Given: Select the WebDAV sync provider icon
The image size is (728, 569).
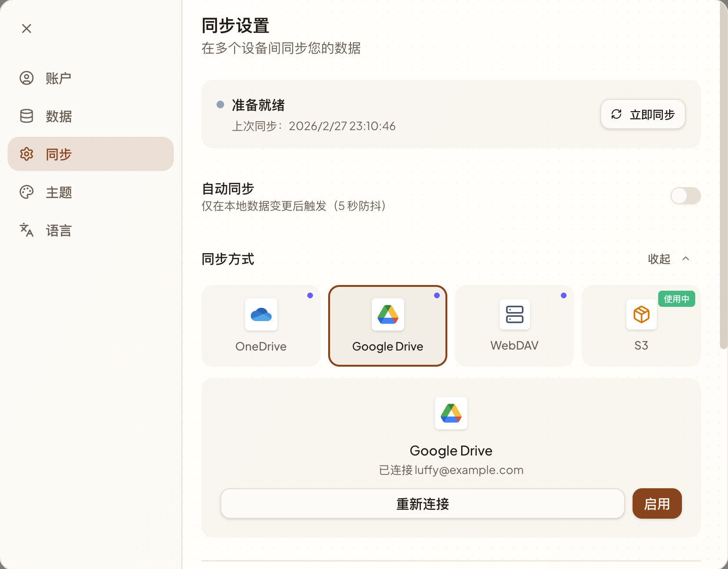Looking at the screenshot, I should pyautogui.click(x=514, y=314).
